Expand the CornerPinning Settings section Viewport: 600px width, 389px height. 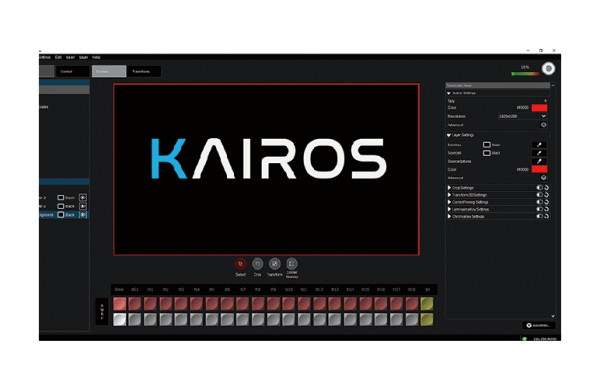click(449, 202)
